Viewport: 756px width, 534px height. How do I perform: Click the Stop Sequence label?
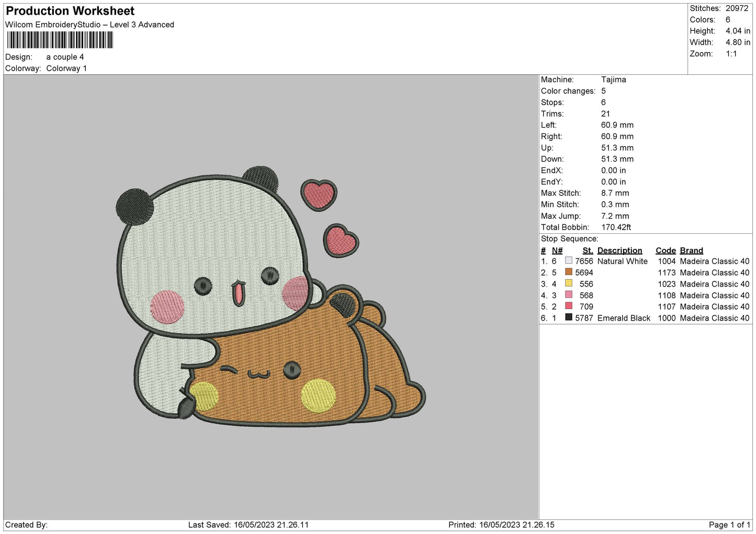coord(569,239)
